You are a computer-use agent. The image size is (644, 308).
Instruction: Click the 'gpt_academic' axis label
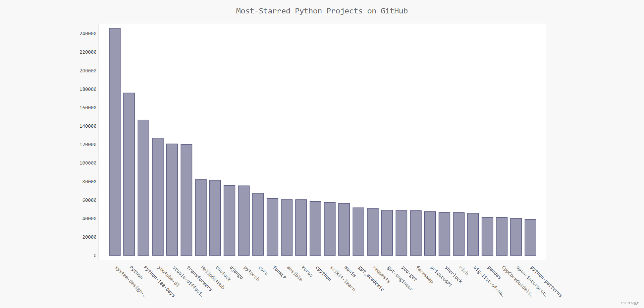371,279
